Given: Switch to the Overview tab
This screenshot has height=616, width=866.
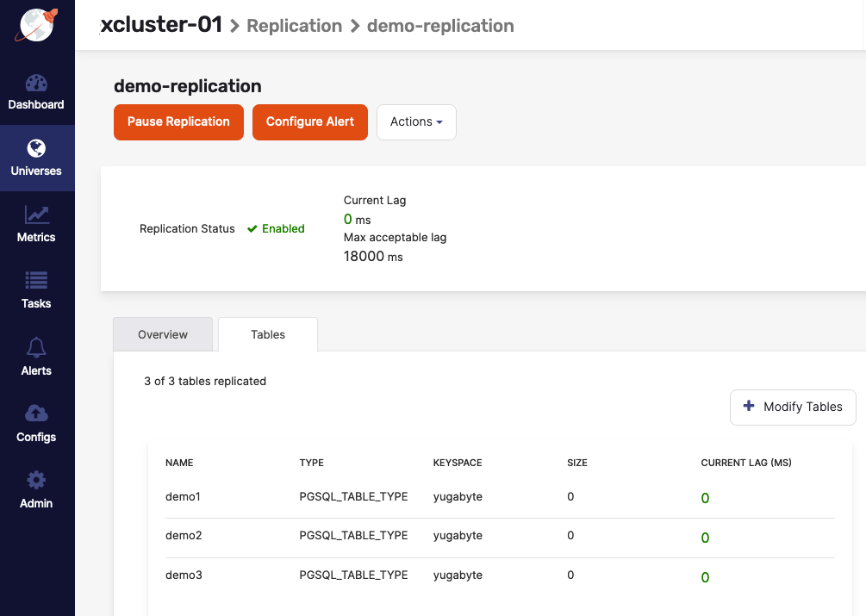Looking at the screenshot, I should [163, 334].
